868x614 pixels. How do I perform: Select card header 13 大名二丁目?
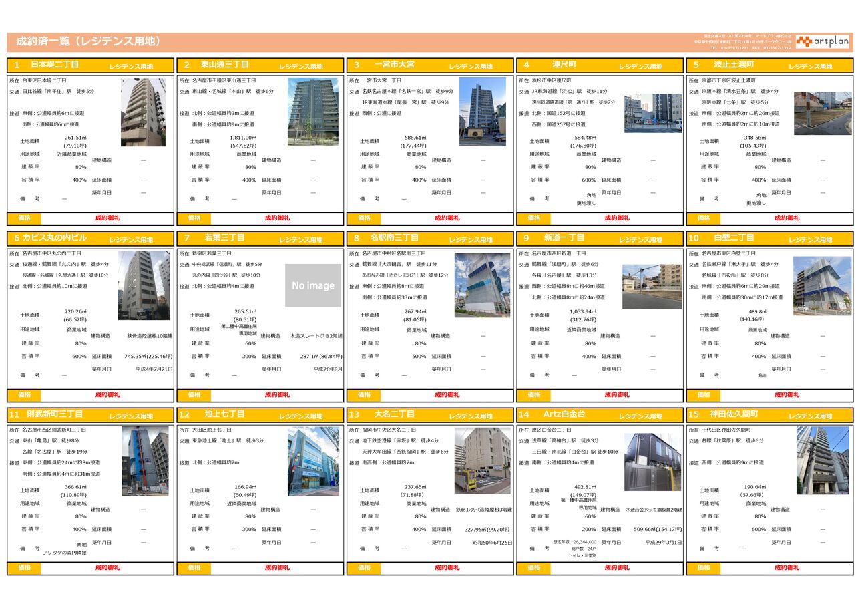(x=431, y=415)
